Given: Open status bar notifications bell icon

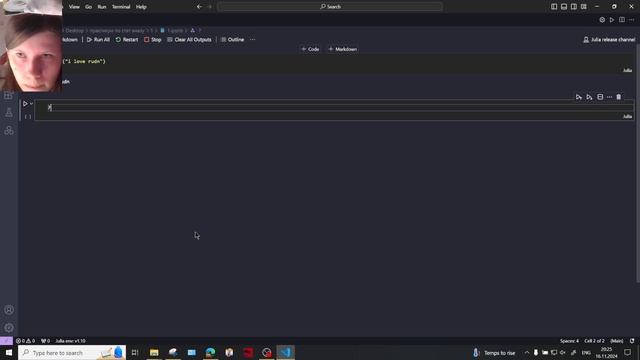Looking at the screenshot, I should [x=632, y=341].
